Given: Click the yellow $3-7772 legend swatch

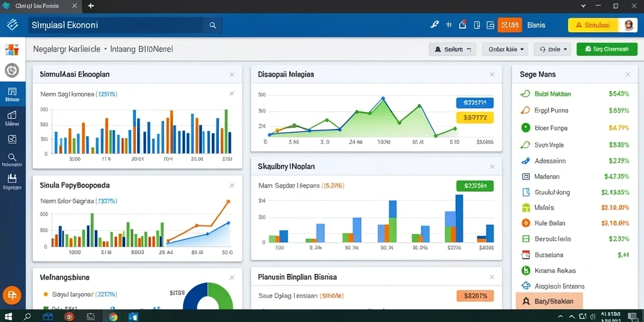Looking at the screenshot, I should (x=475, y=118).
